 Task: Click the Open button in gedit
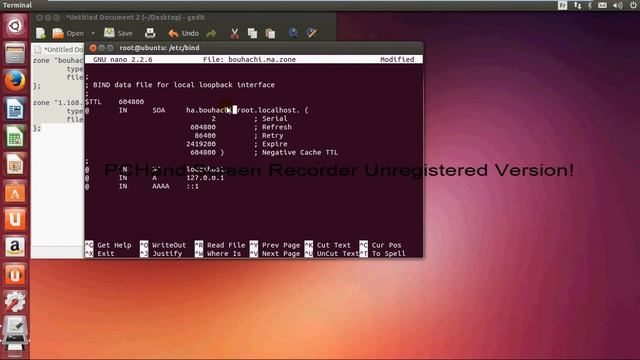point(68,33)
